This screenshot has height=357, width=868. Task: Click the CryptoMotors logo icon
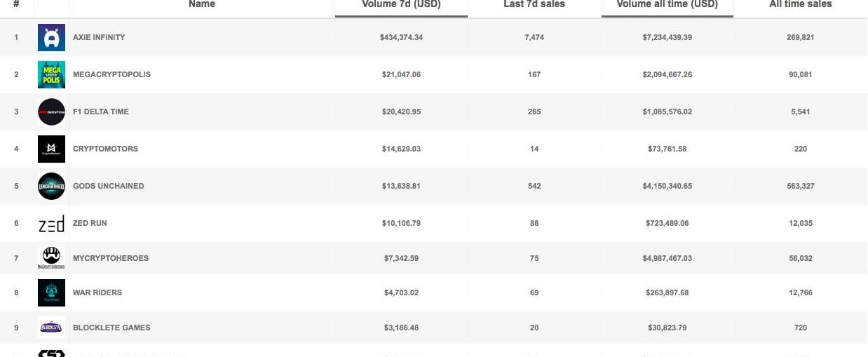pos(51,149)
